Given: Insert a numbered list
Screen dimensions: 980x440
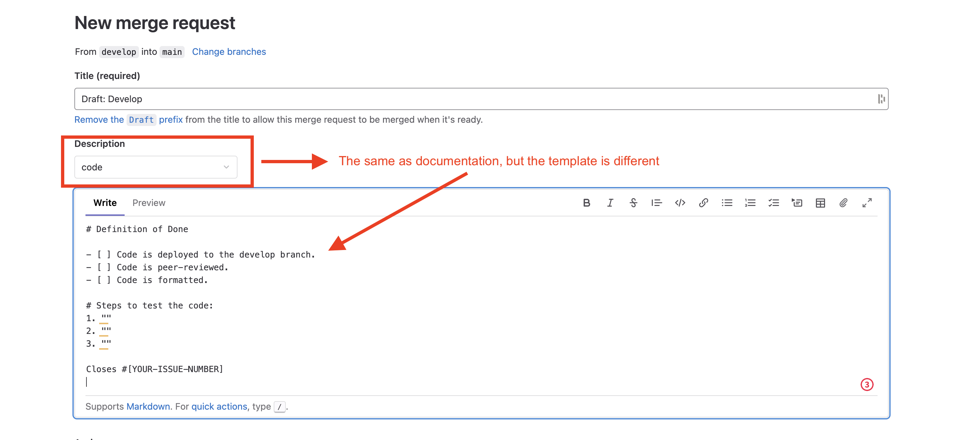Looking at the screenshot, I should (x=750, y=203).
